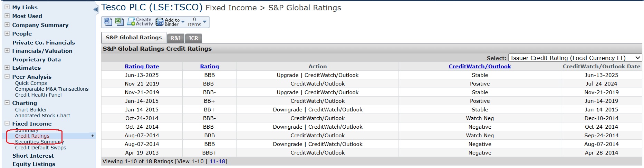Image resolution: width=644 pixels, height=168 pixels.
Task: Expand the Estimates section
Action: [x=7, y=68]
